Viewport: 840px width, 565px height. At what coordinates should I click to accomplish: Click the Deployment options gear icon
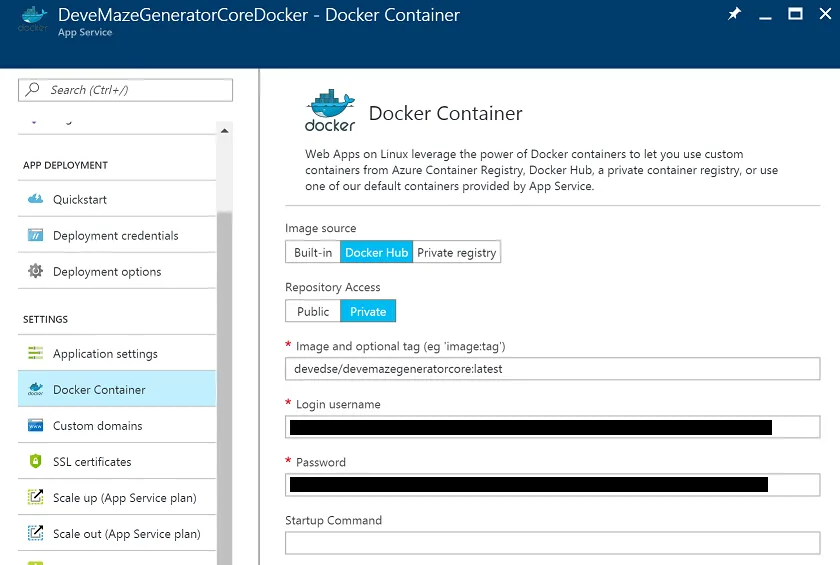pyautogui.click(x=36, y=271)
